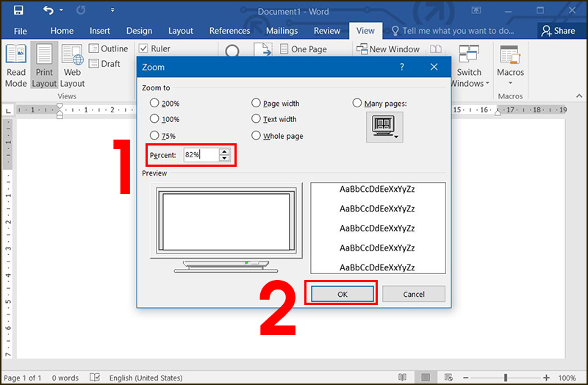Screen dimensions: 588x385
Task: Open Zoom dialog Help question mark
Action: click(x=402, y=67)
